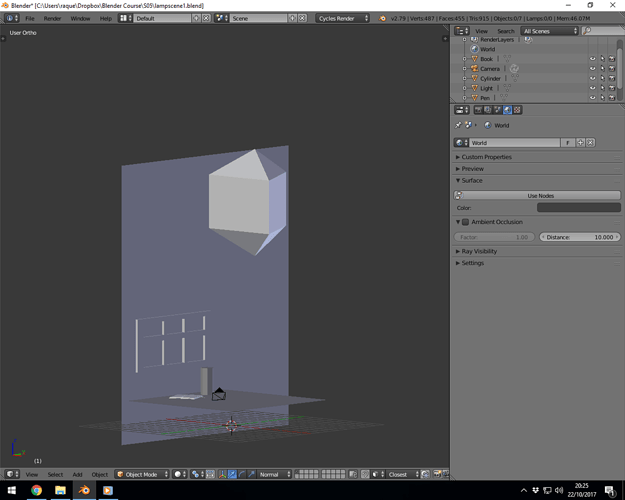Click the fake user F button for World
The image size is (625, 500).
click(x=568, y=143)
